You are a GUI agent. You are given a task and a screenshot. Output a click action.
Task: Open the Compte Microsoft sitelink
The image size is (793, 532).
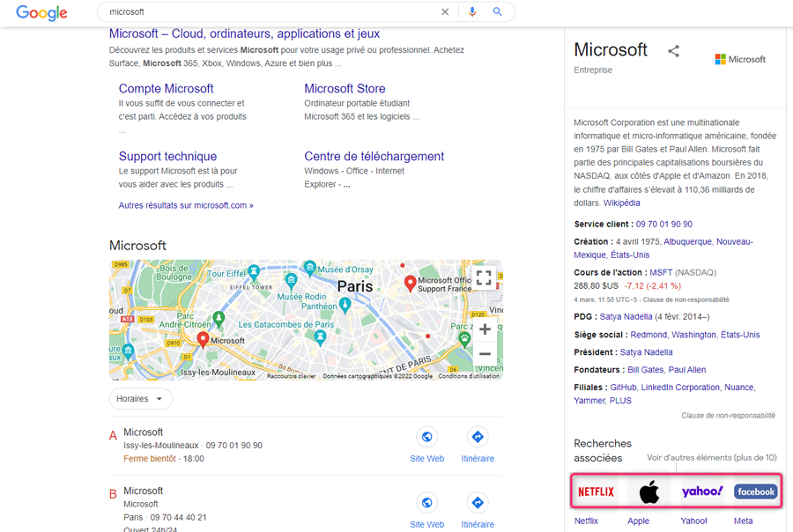coord(166,88)
